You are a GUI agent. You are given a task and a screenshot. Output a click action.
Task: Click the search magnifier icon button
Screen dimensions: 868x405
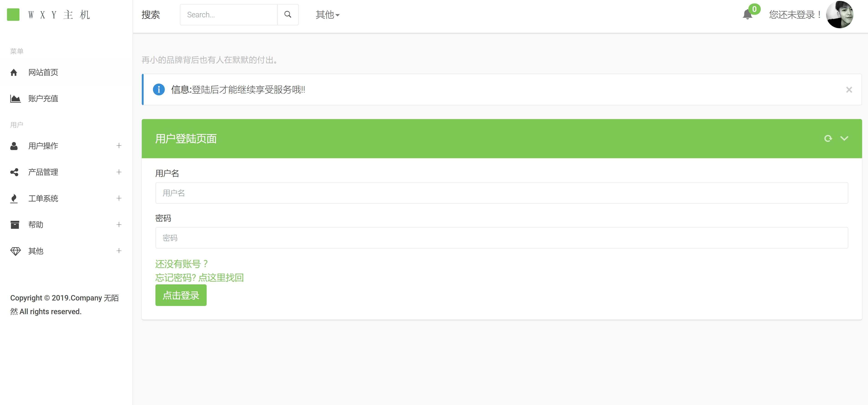coord(287,15)
